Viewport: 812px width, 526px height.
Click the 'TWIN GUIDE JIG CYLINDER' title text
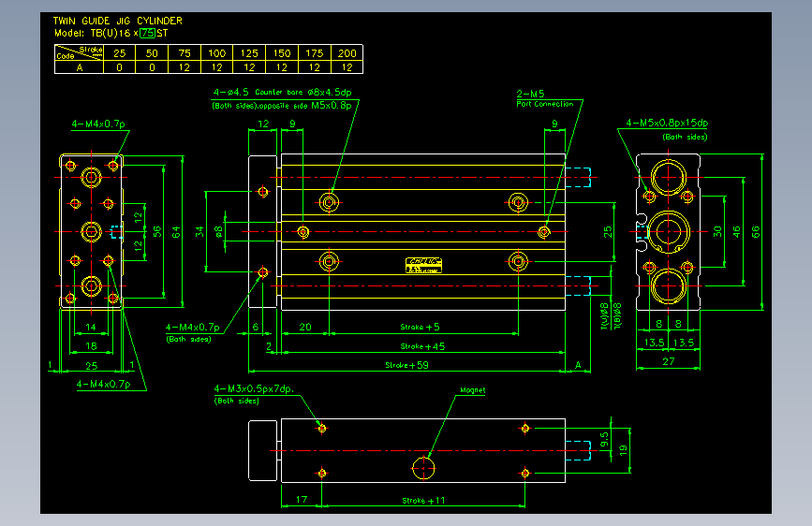118,21
